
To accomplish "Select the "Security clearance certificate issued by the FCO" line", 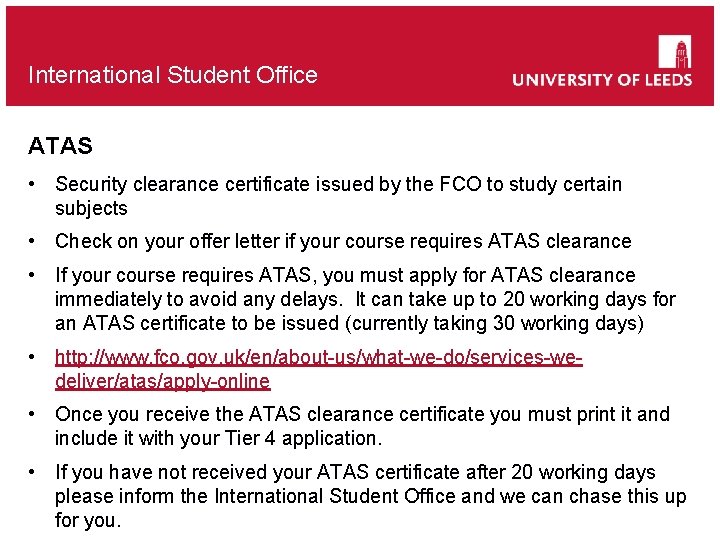I will (x=338, y=184).
